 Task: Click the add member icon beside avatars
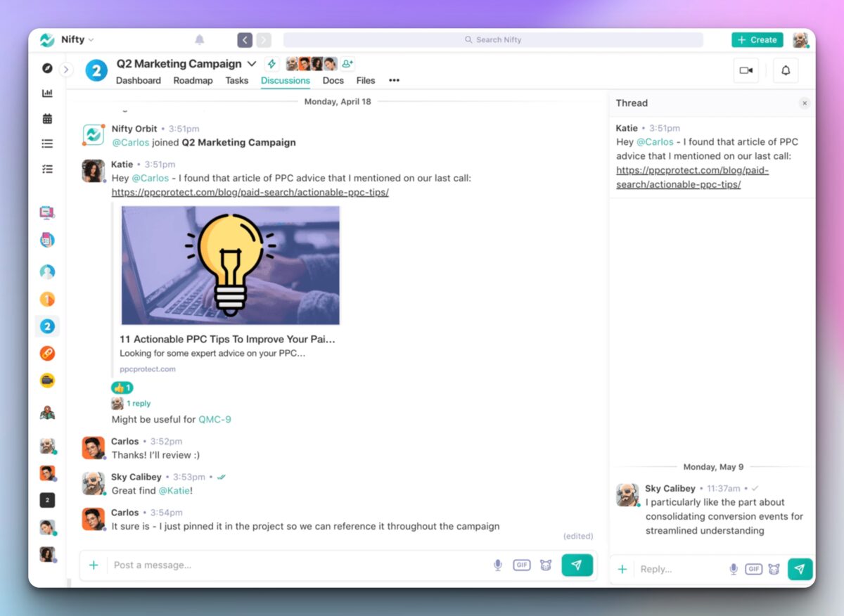coord(347,64)
